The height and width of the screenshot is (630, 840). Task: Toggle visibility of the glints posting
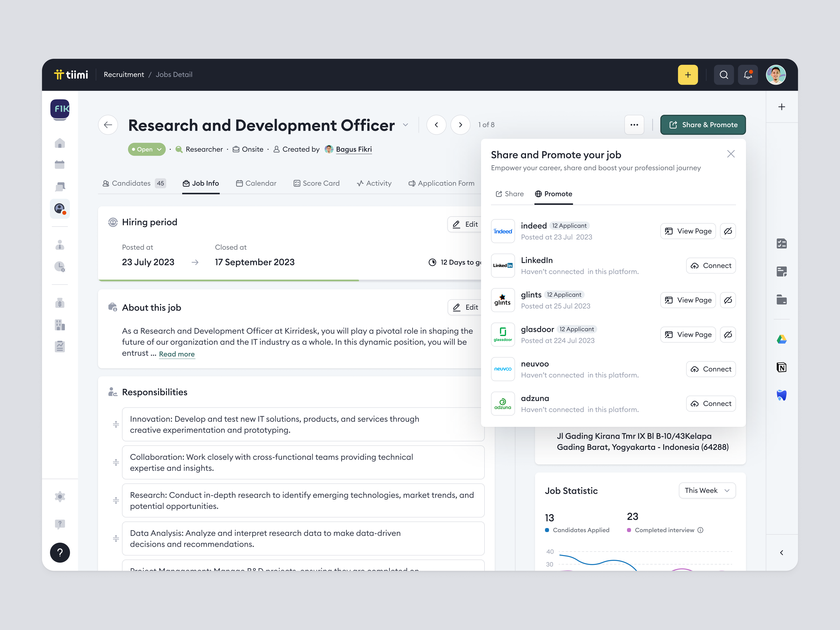(x=728, y=300)
